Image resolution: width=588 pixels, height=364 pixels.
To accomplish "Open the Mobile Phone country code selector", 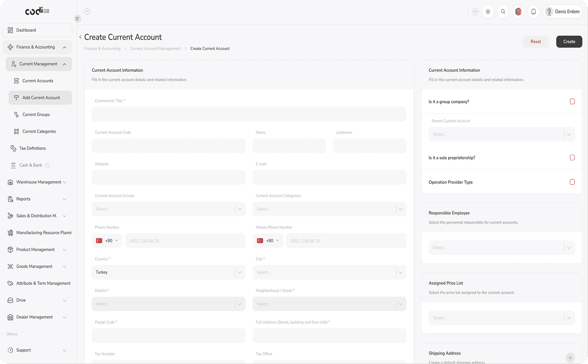I will point(268,241).
